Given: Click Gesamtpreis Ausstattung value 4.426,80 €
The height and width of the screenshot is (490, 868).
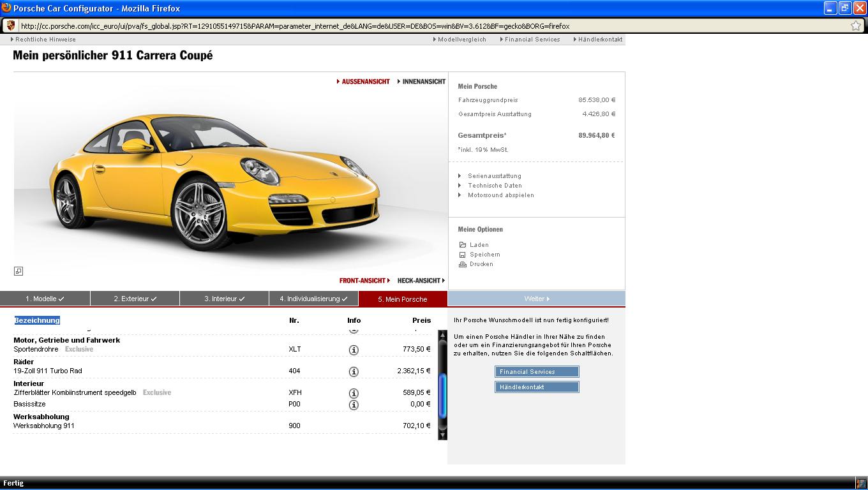Looking at the screenshot, I should point(599,114).
